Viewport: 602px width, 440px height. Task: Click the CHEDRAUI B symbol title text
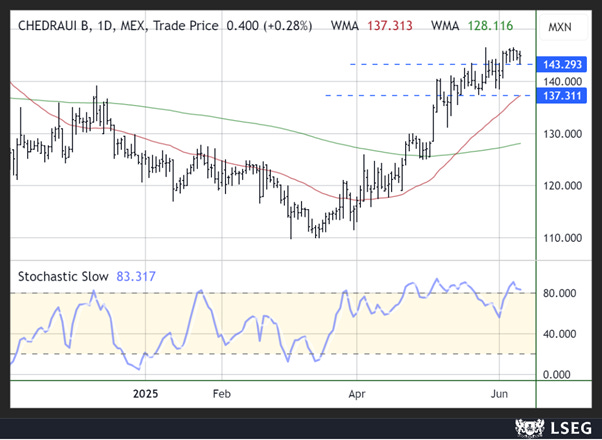pyautogui.click(x=53, y=26)
